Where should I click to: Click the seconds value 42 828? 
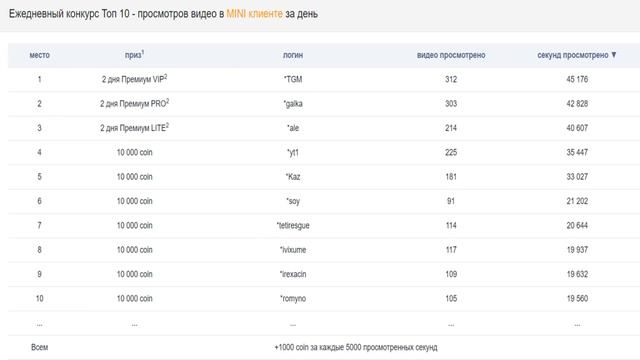(x=577, y=104)
